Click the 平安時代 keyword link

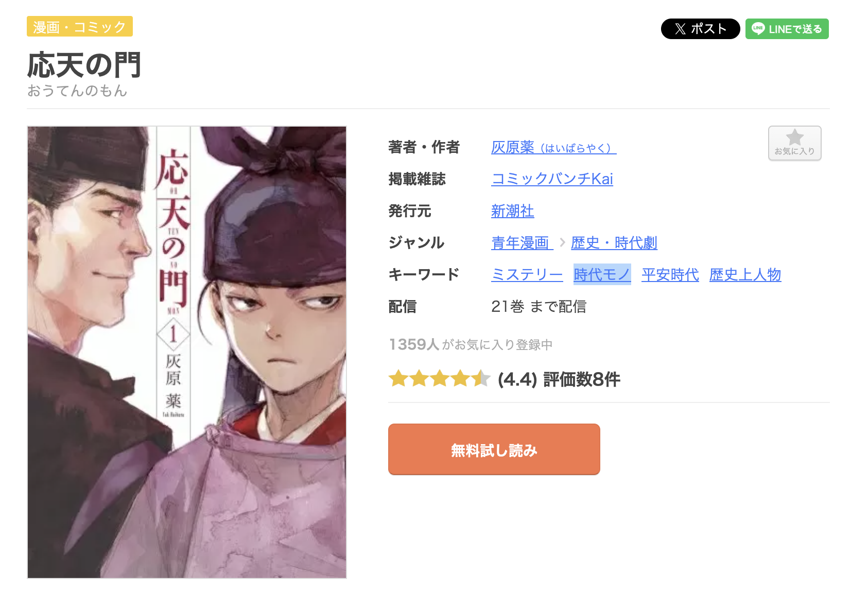(670, 275)
